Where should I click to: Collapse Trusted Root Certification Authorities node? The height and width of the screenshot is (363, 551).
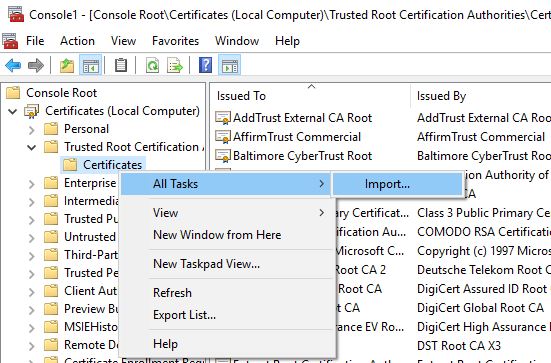click(32, 148)
